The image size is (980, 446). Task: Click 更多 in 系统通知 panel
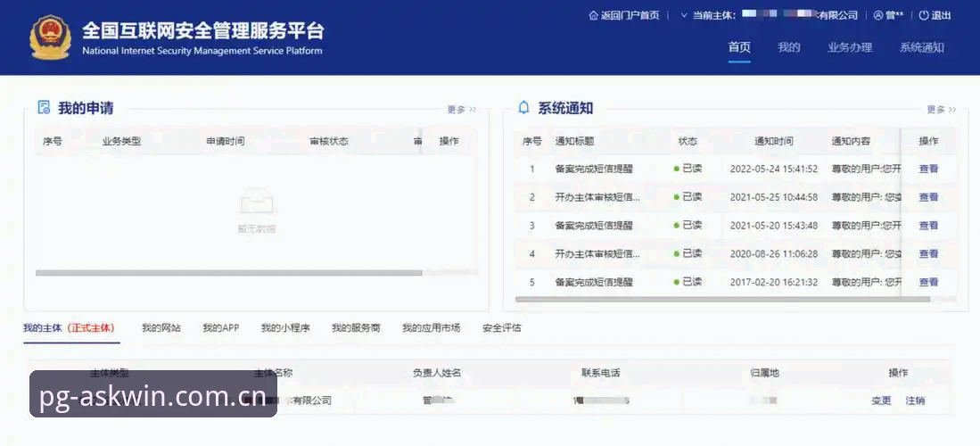[x=942, y=110]
